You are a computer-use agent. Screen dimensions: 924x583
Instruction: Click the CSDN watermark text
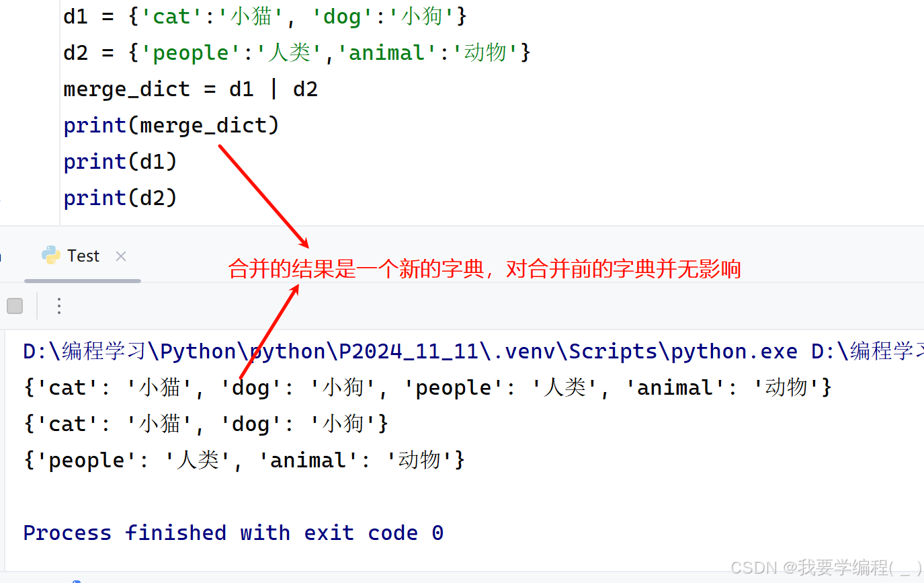[x=827, y=568]
